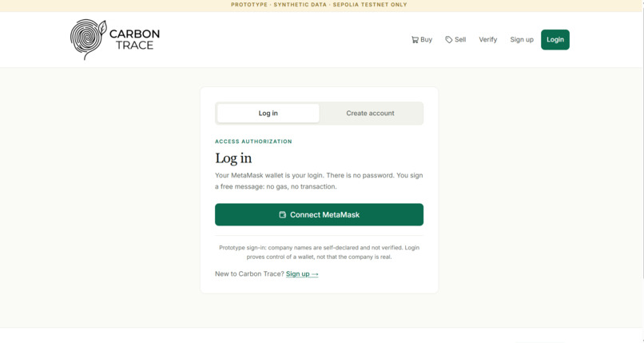This screenshot has height=343, width=644.
Task: Go to the Verify page
Action: tap(488, 39)
